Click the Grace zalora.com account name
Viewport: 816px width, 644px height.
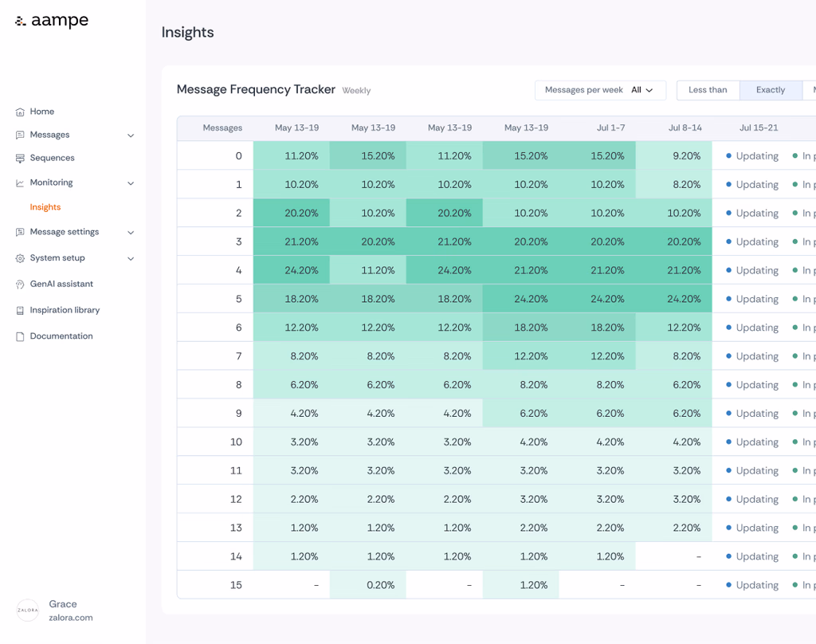click(71, 611)
